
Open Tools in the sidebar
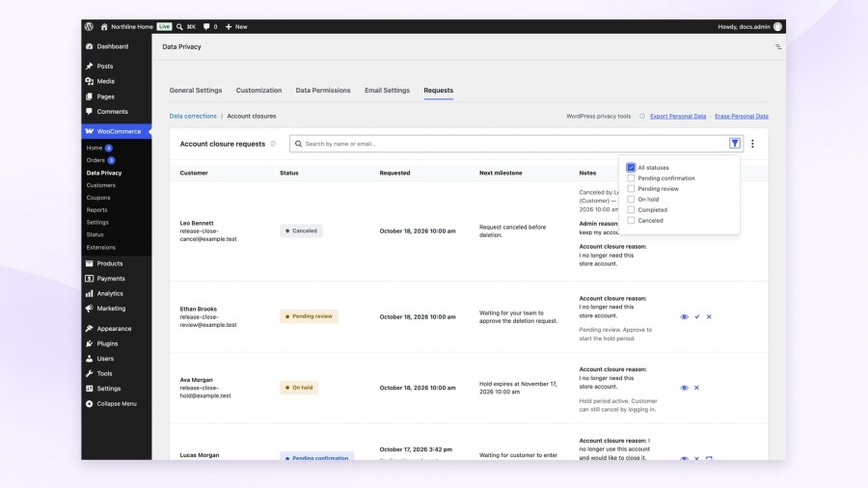[x=104, y=373]
